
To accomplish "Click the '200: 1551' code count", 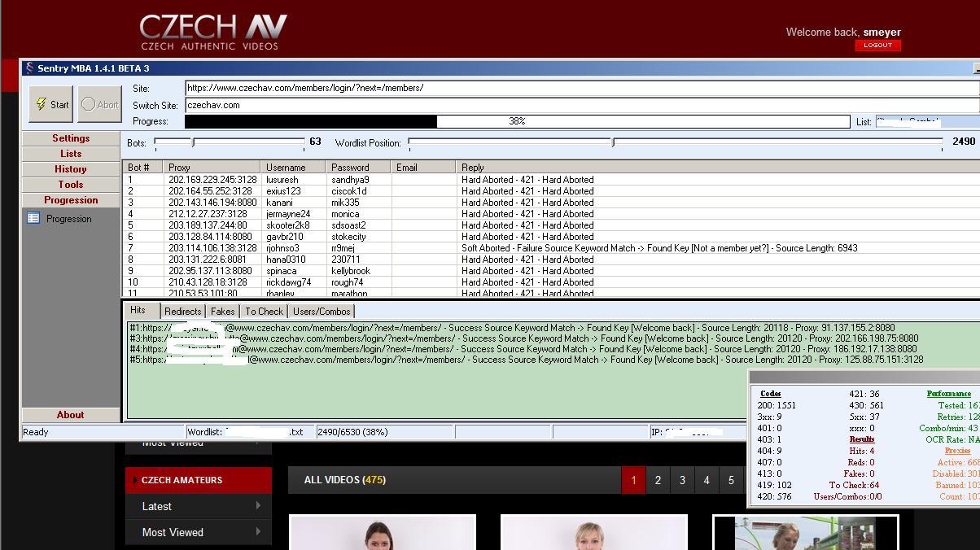I will 777,405.
